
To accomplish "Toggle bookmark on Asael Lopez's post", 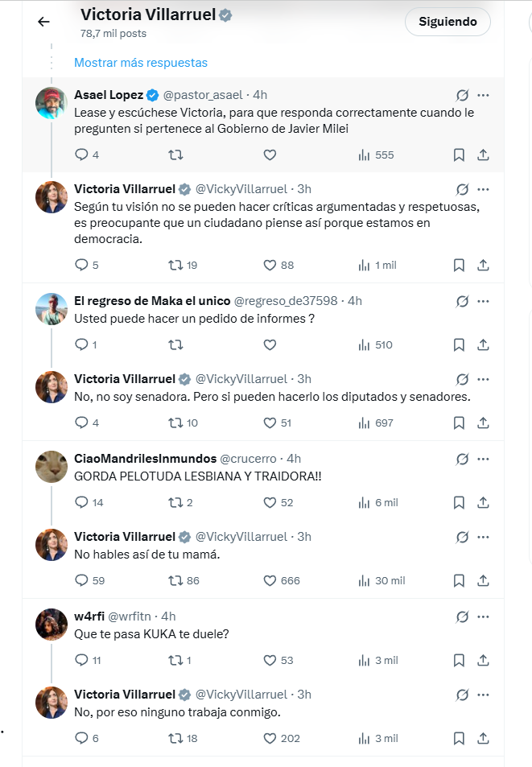I will pyautogui.click(x=458, y=155).
